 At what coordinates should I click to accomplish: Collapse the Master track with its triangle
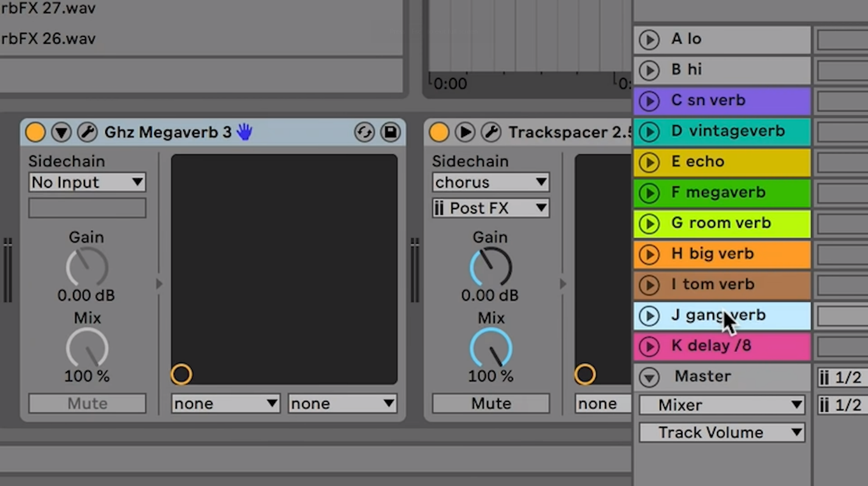[649, 378]
